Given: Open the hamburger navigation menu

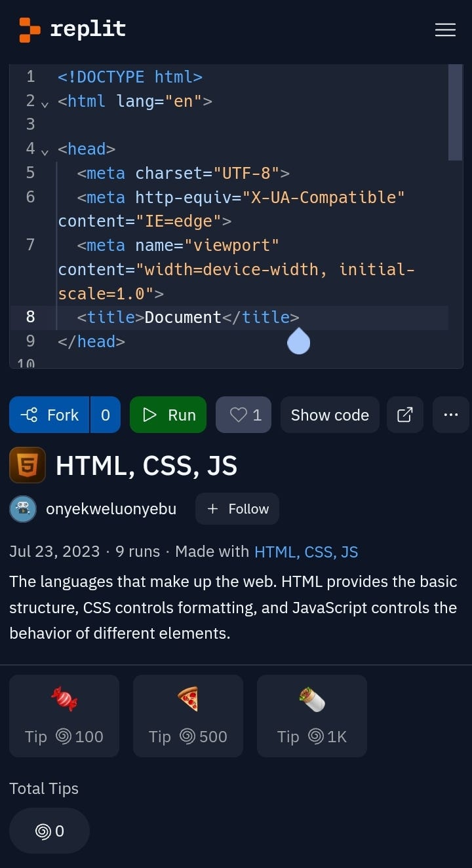Looking at the screenshot, I should pyautogui.click(x=445, y=29).
